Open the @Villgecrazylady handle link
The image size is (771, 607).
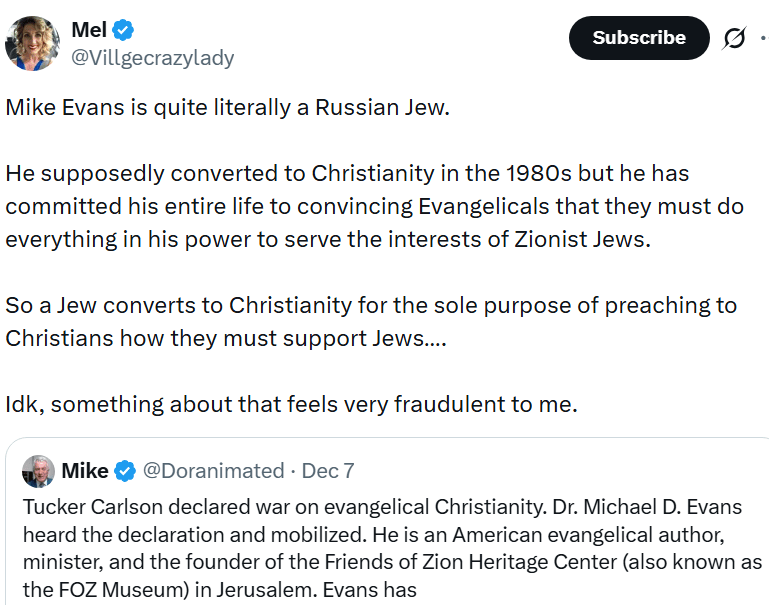pyautogui.click(x=152, y=58)
